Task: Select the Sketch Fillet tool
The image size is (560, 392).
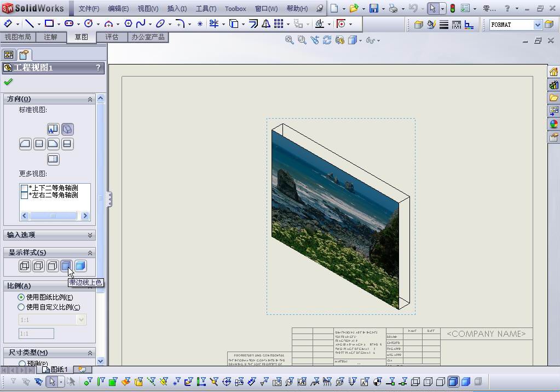Action: (180, 24)
